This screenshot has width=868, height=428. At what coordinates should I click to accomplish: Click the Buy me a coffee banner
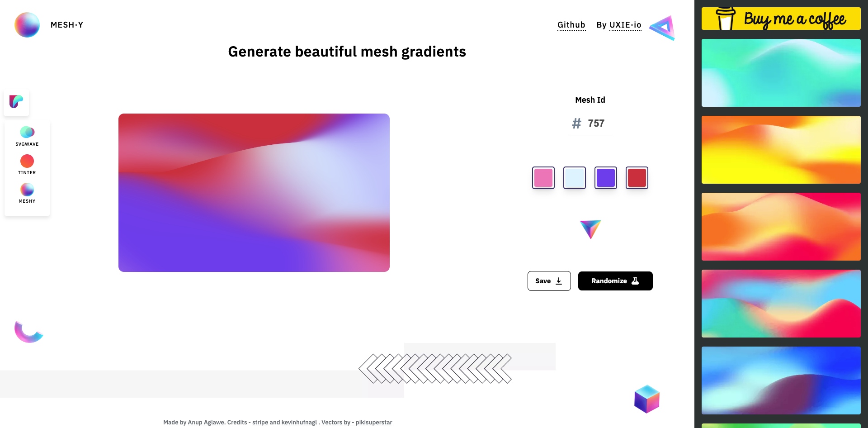tap(781, 19)
